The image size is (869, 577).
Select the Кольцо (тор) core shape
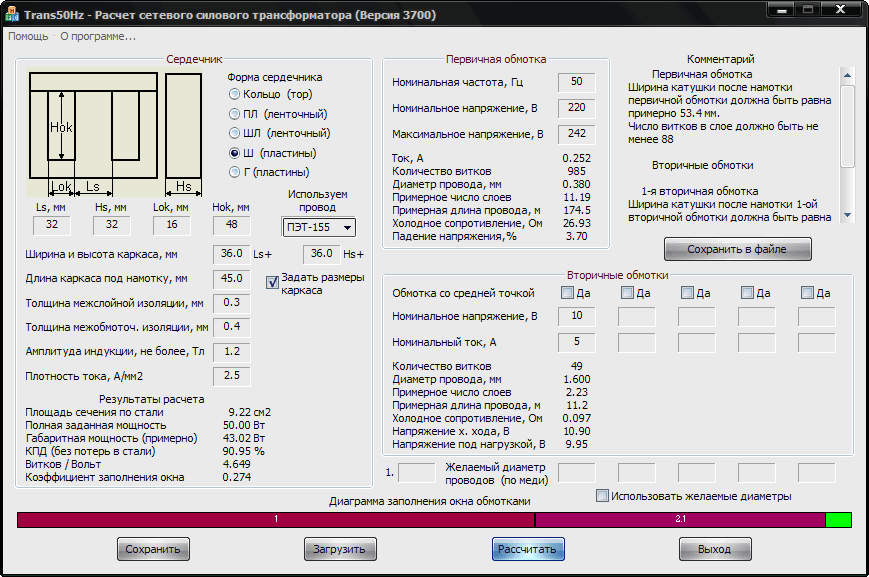(x=270, y=94)
